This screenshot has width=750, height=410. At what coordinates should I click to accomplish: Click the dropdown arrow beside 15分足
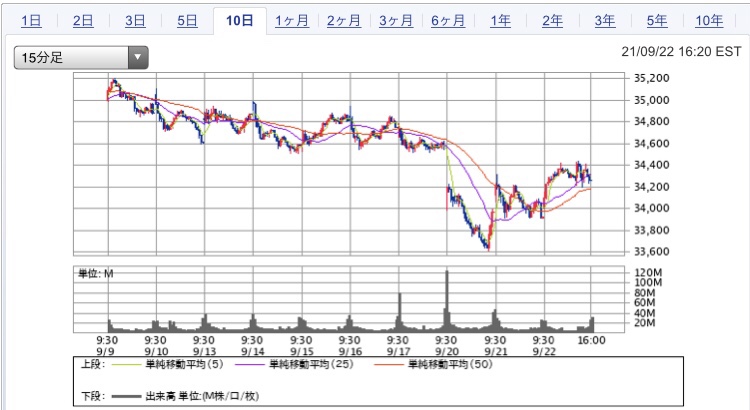(138, 57)
